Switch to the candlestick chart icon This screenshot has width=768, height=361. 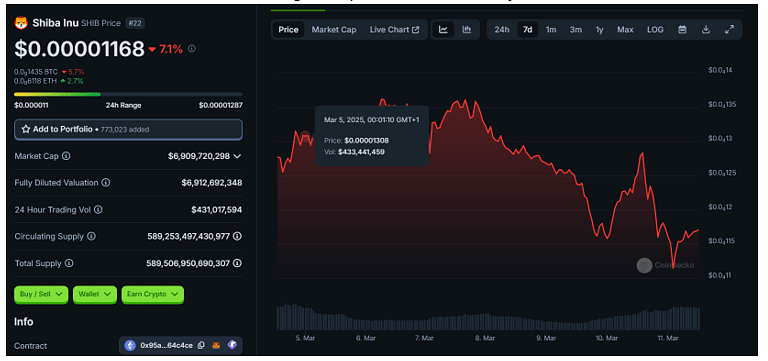(x=467, y=29)
